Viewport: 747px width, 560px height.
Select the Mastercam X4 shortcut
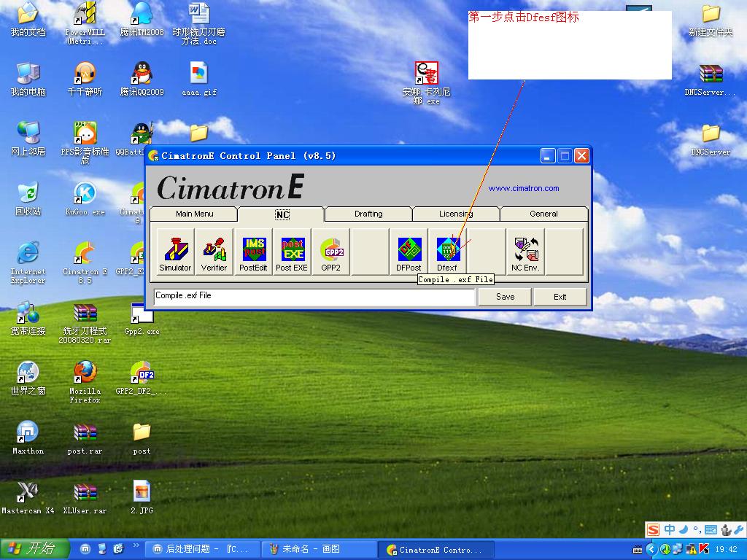(x=28, y=497)
